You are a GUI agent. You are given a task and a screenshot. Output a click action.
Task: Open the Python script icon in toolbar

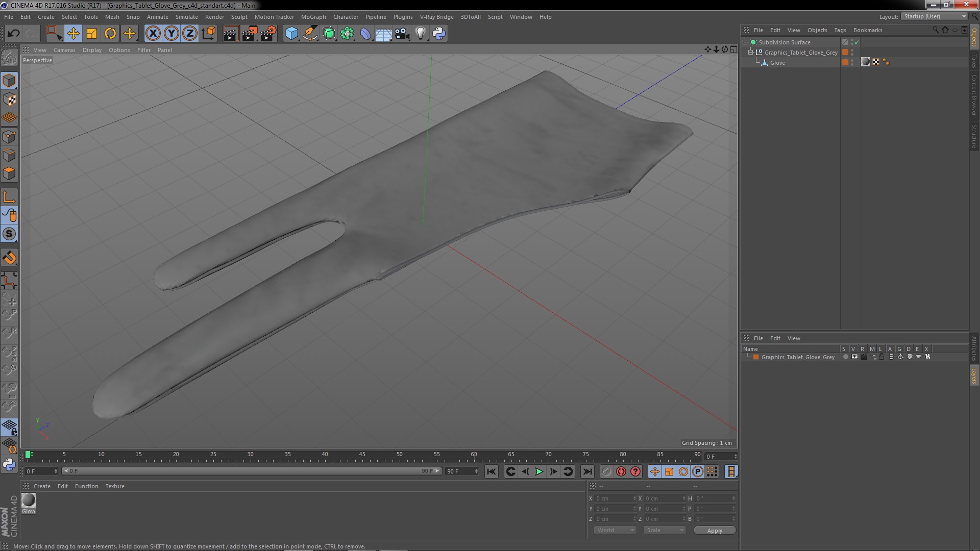point(439,34)
